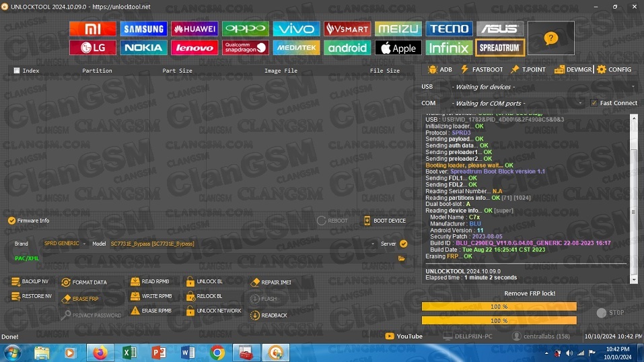Click the Partition column header
Viewport: 644px width, 362px height.
click(x=97, y=71)
